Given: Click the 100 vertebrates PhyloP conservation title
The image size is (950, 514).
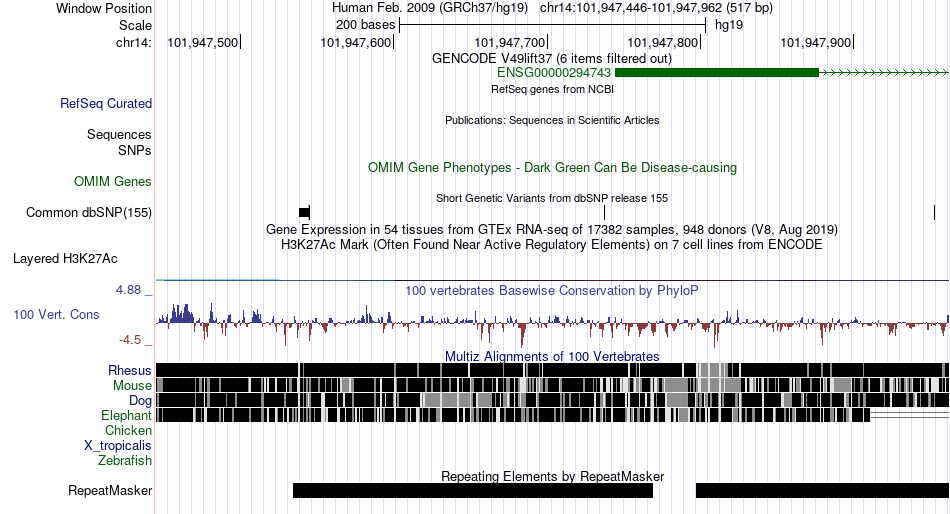Looking at the screenshot, I should click(552, 291).
